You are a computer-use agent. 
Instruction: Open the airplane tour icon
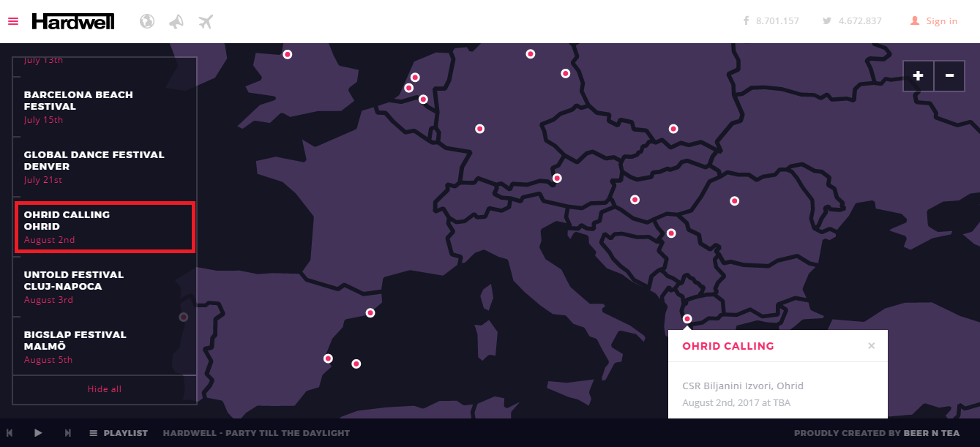pyautogui.click(x=206, y=22)
